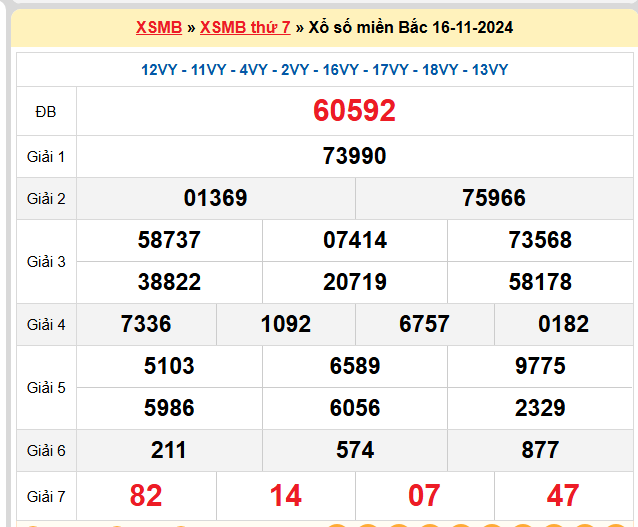Select Giải 4 number 6757
This screenshot has height=527, width=638.
point(424,324)
